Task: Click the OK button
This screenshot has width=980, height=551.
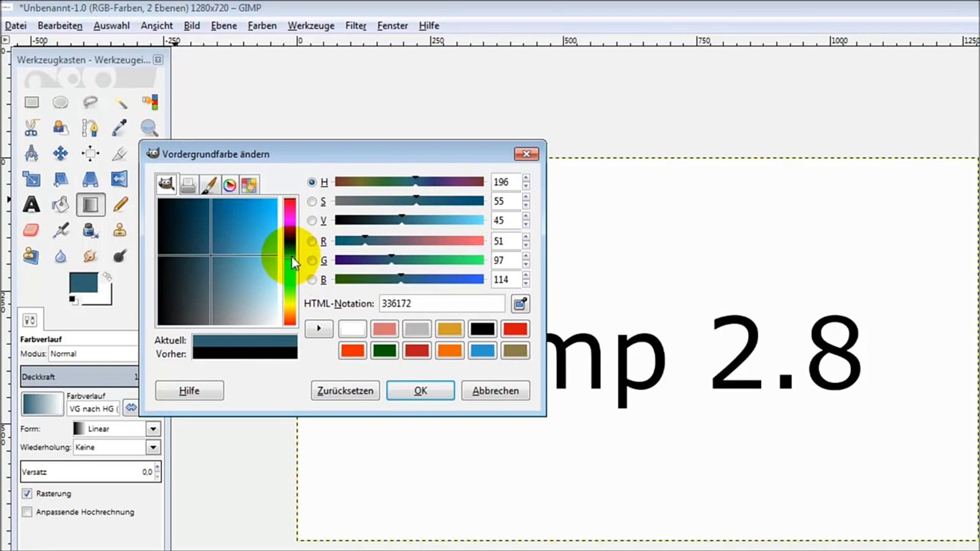Action: (x=420, y=391)
